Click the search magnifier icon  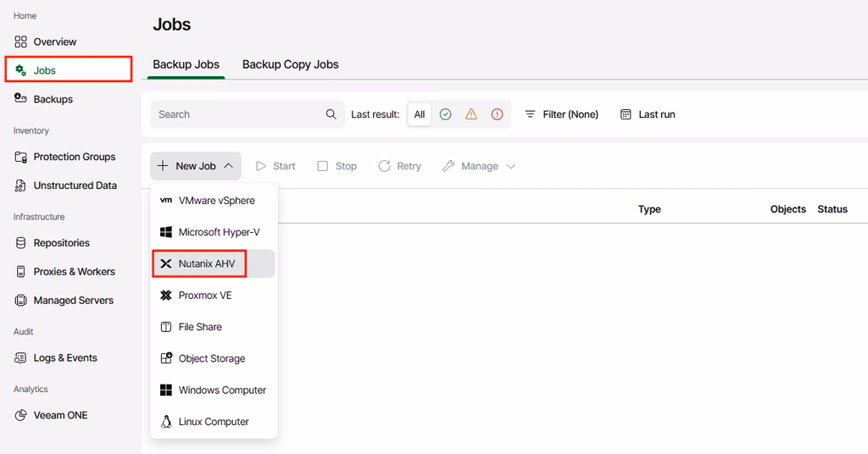point(331,113)
